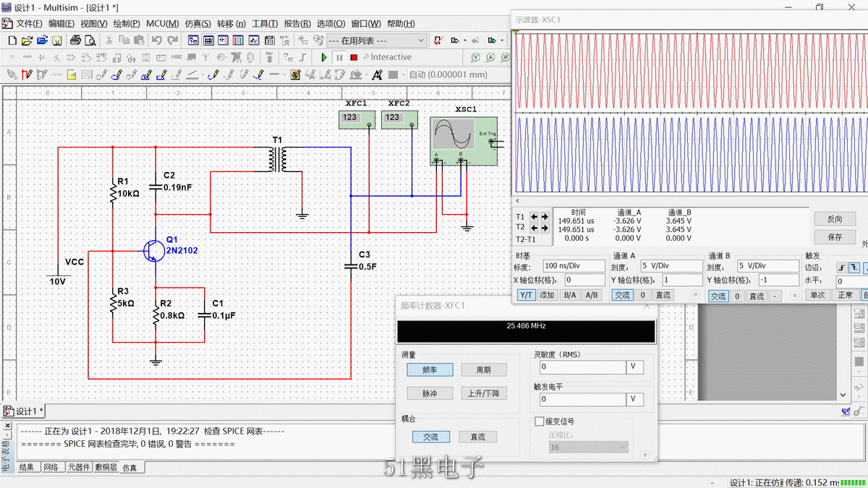This screenshot has width=868, height=488.
Task: Close the frequency counter XFC1 window
Action: (x=647, y=306)
